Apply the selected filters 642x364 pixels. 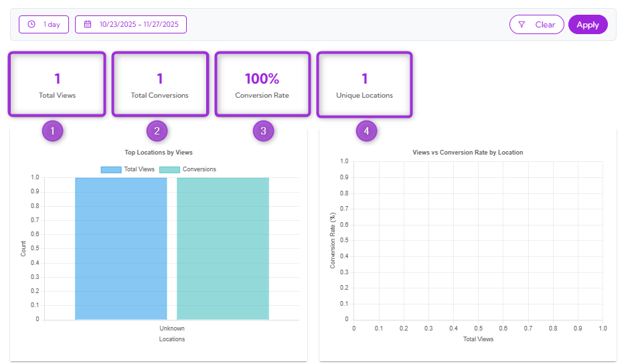tap(588, 25)
